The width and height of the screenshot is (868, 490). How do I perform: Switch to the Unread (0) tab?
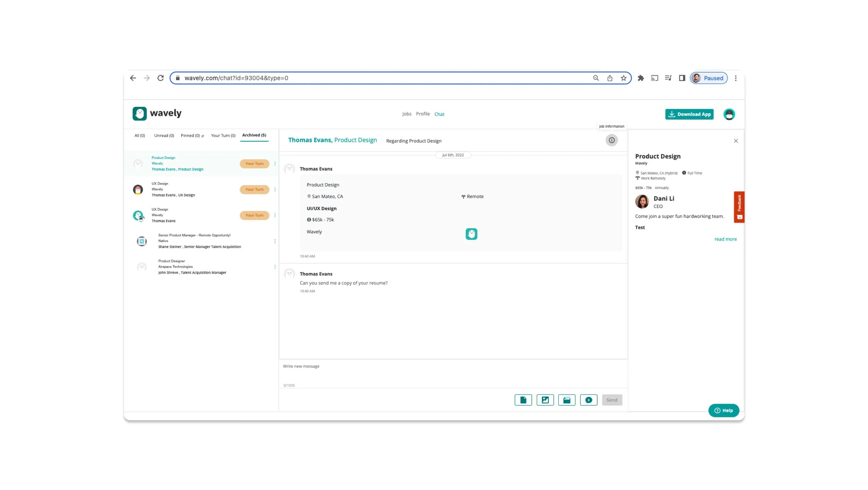point(164,135)
